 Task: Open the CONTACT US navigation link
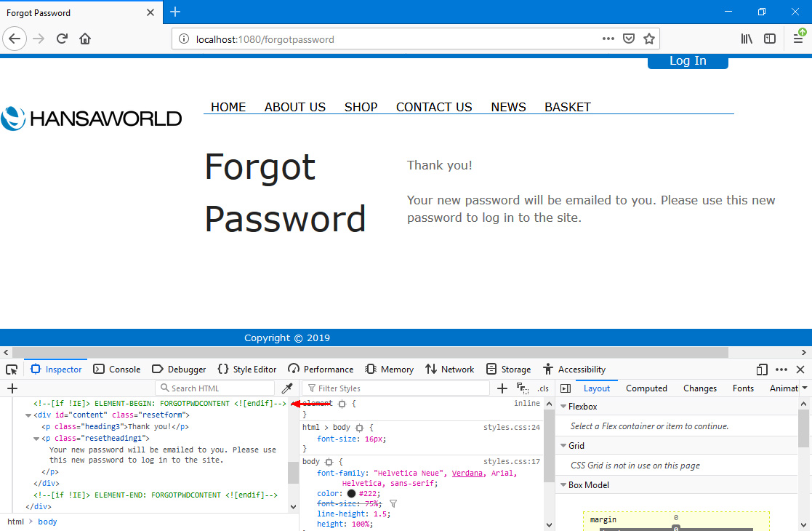434,107
